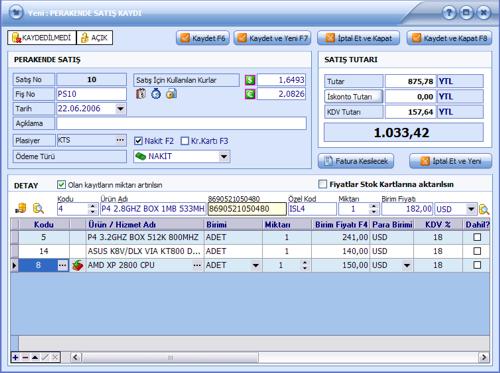Click the Kaydet ve Kapat F8 button

click(x=449, y=38)
